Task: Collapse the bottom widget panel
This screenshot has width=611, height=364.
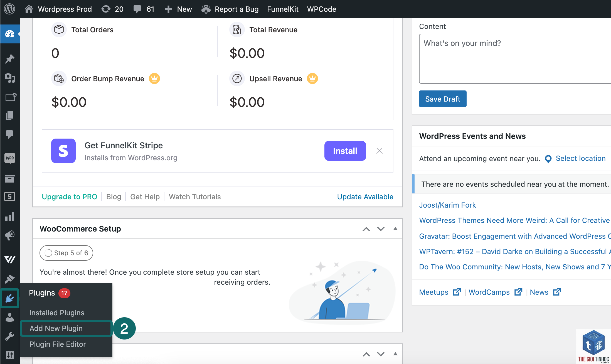Action: tap(395, 354)
